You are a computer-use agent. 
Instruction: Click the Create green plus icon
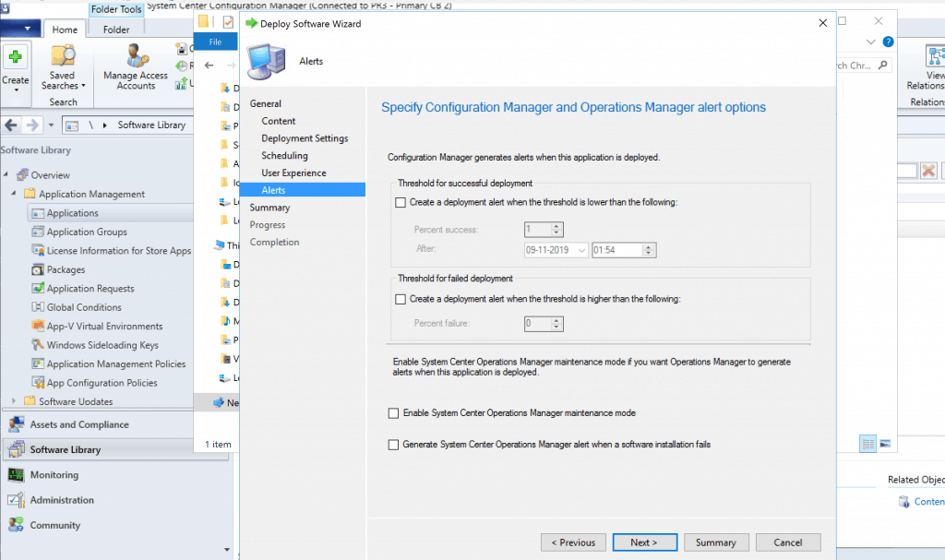tap(15, 56)
